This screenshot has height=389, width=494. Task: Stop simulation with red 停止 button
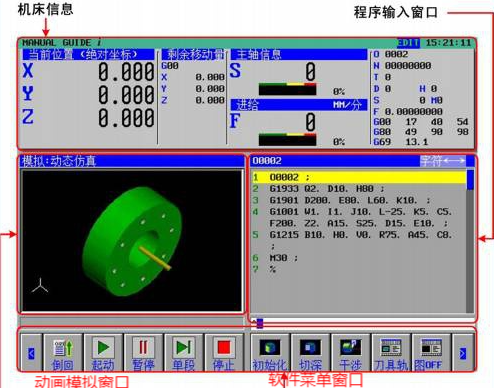coord(224,353)
